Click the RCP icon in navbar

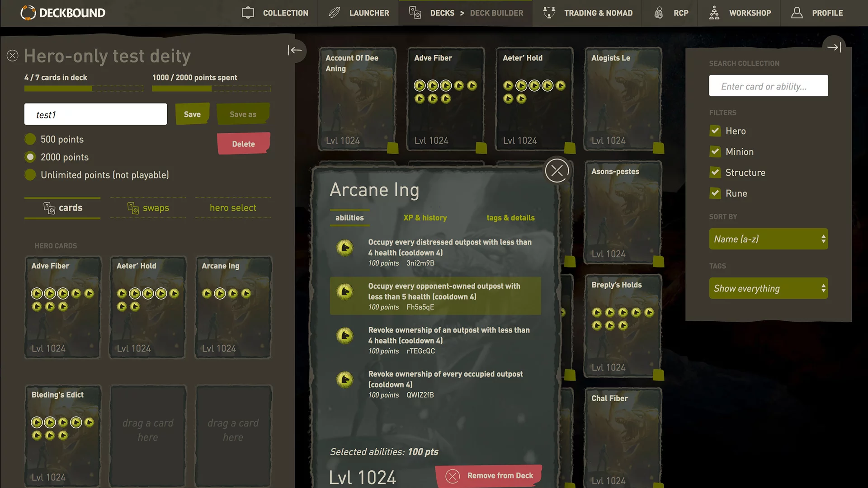click(659, 13)
